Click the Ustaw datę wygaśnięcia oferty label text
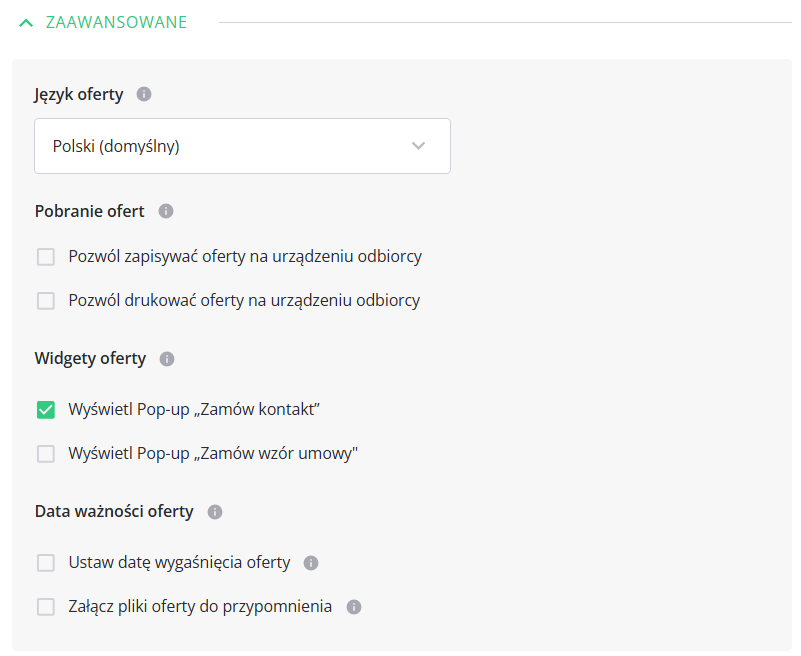The image size is (801, 656). click(x=179, y=563)
